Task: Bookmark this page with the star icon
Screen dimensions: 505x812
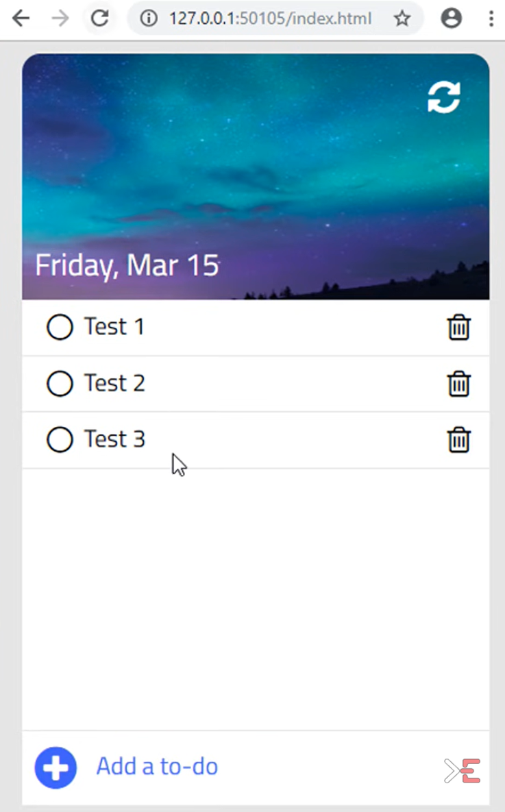Action: pos(402,19)
